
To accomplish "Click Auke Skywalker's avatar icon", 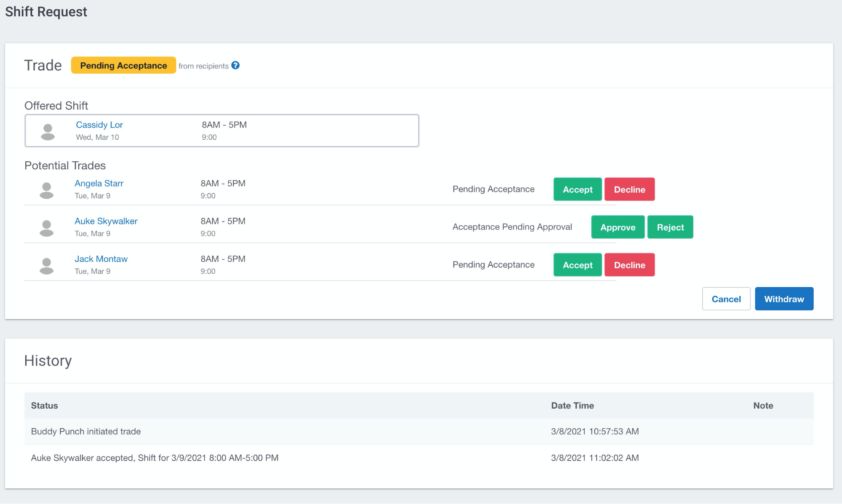I will point(46,228).
